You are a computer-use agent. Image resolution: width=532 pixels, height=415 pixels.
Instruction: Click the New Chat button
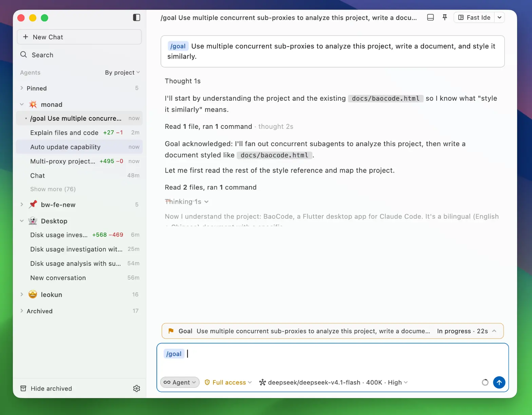[79, 37]
